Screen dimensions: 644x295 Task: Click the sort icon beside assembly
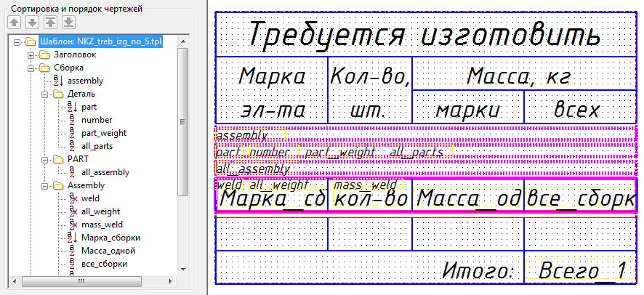coord(59,81)
